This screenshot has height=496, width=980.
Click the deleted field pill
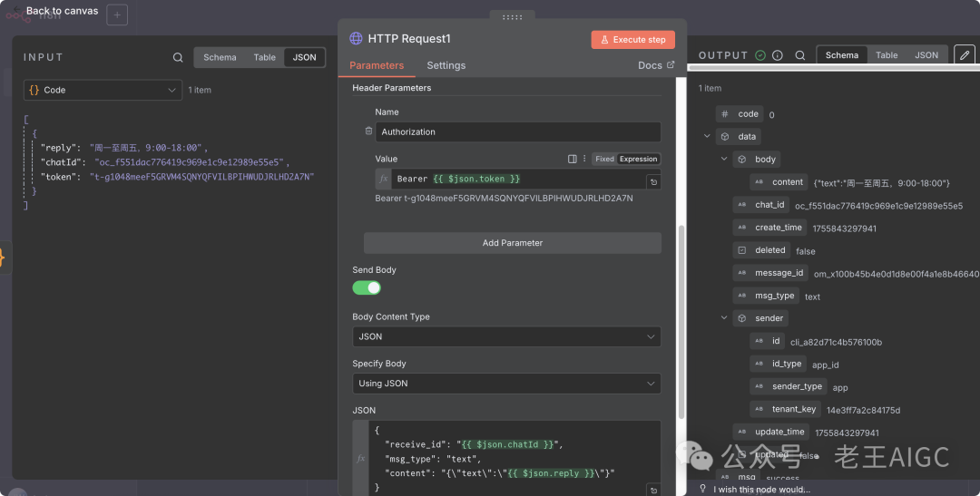[762, 250]
